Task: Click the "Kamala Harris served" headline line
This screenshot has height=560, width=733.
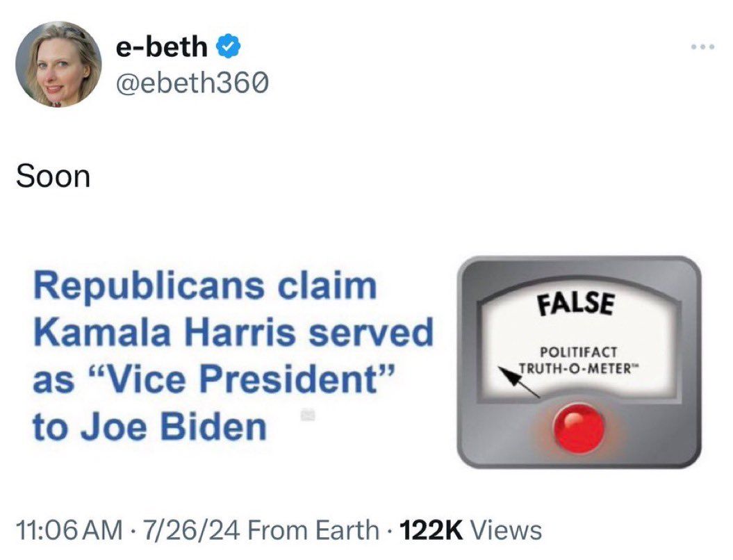Action: pyautogui.click(x=233, y=333)
